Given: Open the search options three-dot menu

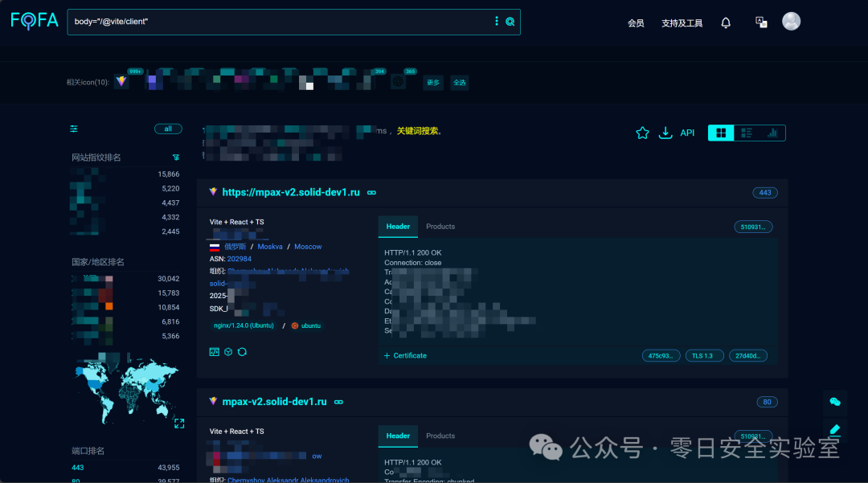Looking at the screenshot, I should coord(496,21).
